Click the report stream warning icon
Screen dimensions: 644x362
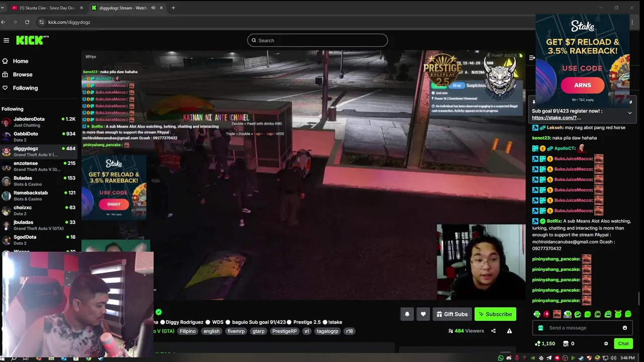coord(509,331)
